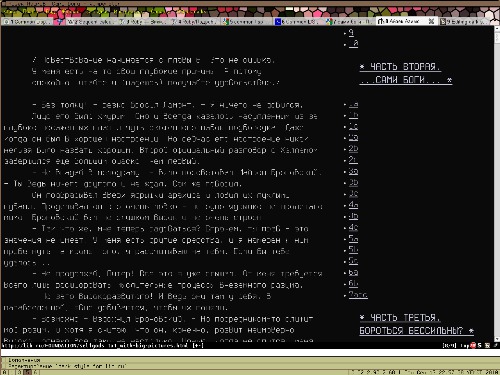Open chapter link 3b

pos(353,183)
